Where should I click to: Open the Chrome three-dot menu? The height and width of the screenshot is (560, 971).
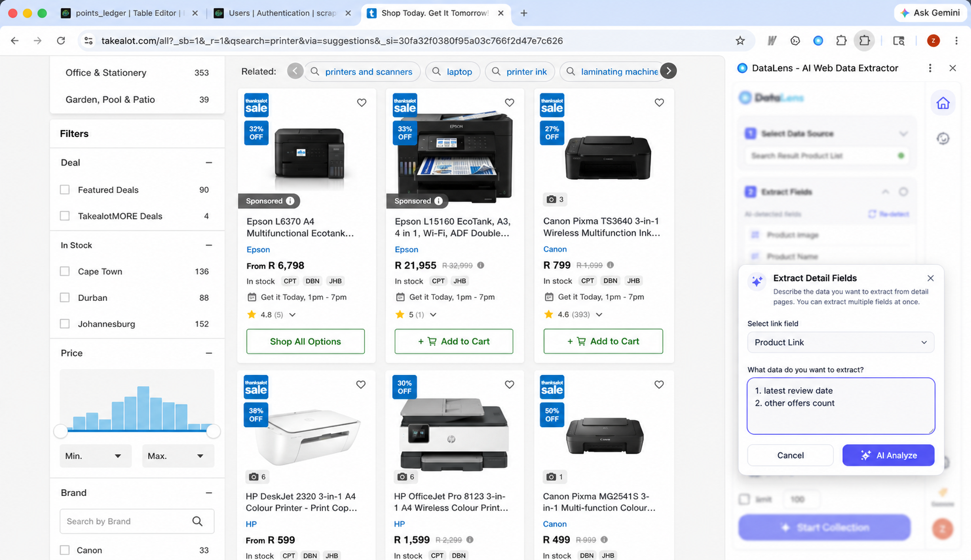(x=956, y=41)
